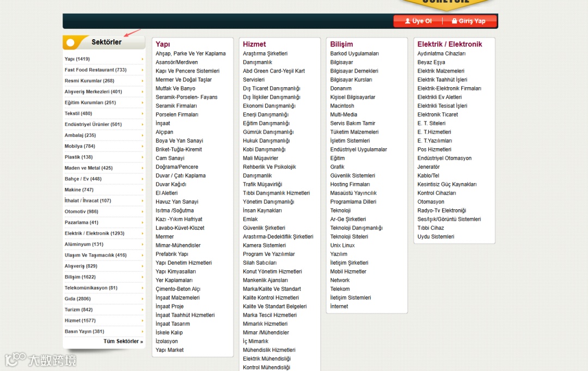Select Hukuk Danışmanlığı subcategory
The image size is (588, 371).
tap(266, 141)
